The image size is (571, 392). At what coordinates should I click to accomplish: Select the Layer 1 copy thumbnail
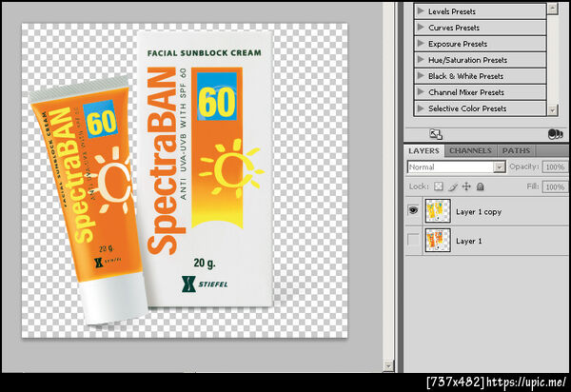[x=438, y=210]
